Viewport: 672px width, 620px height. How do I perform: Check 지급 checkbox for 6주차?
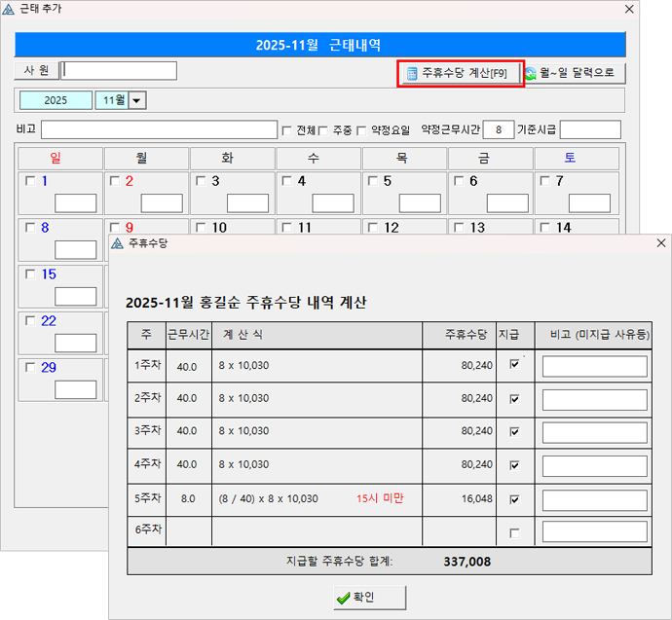pyautogui.click(x=514, y=533)
